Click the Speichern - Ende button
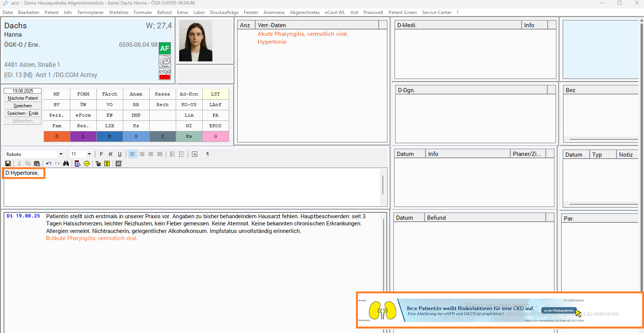The height and width of the screenshot is (333, 644). click(23, 113)
